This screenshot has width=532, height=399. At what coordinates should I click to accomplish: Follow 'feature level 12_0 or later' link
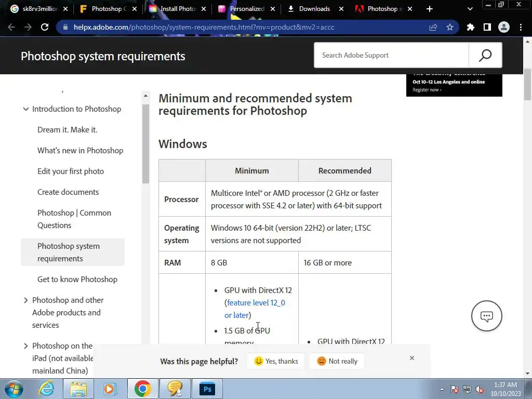click(255, 309)
